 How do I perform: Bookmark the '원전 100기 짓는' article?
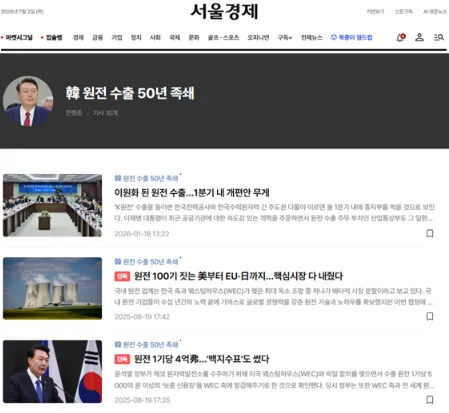click(430, 316)
